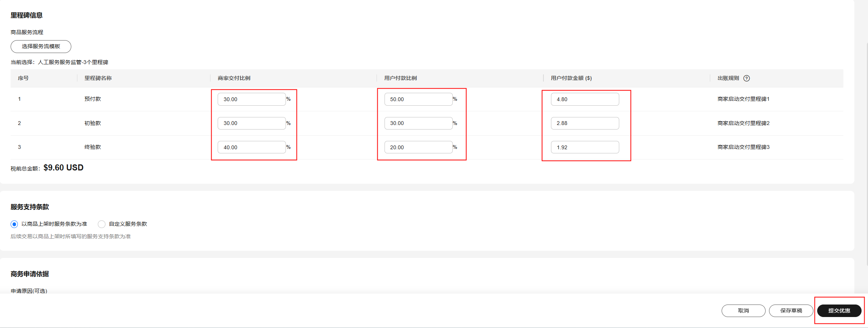Viewport: 868px width, 328px height.
Task: Focus 初验款 payment amount field 2.88
Action: tap(585, 123)
